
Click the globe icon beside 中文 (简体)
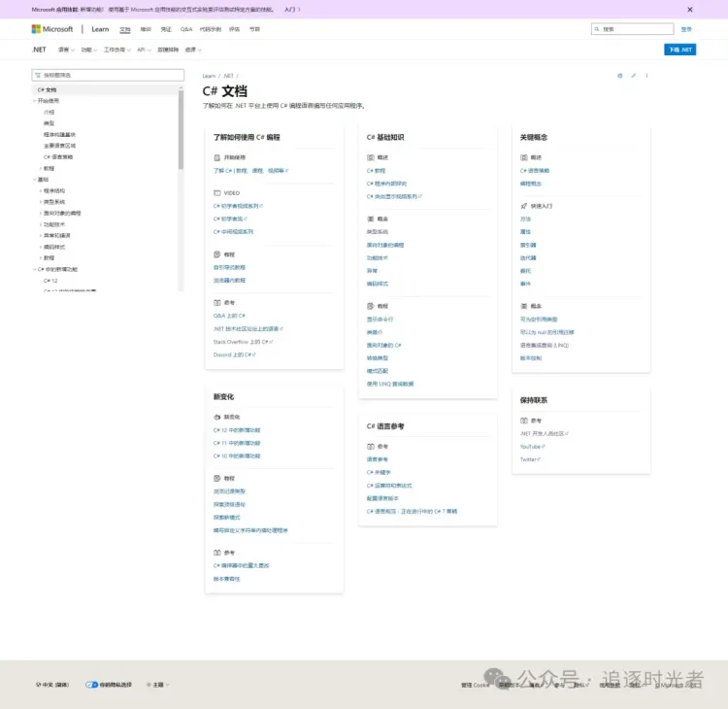pyautogui.click(x=39, y=685)
